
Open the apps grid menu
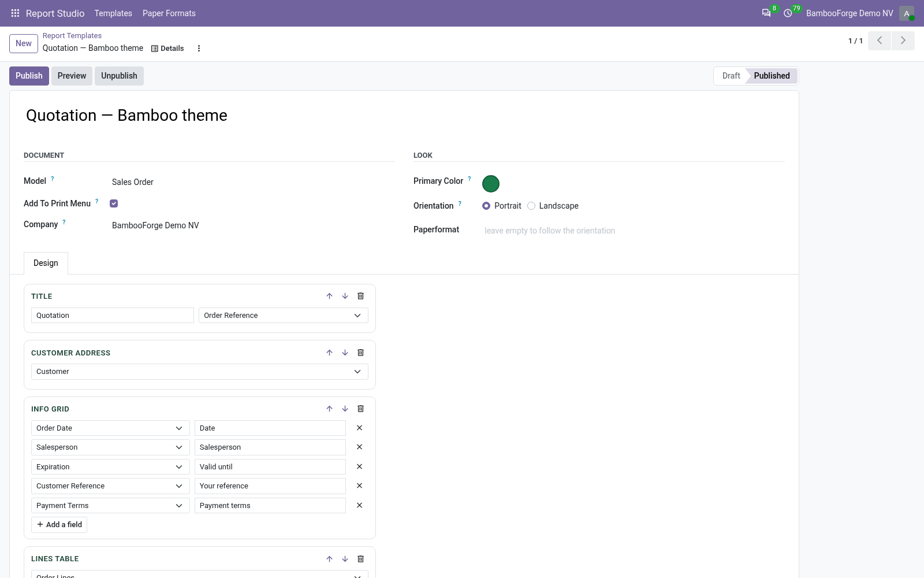click(x=15, y=13)
